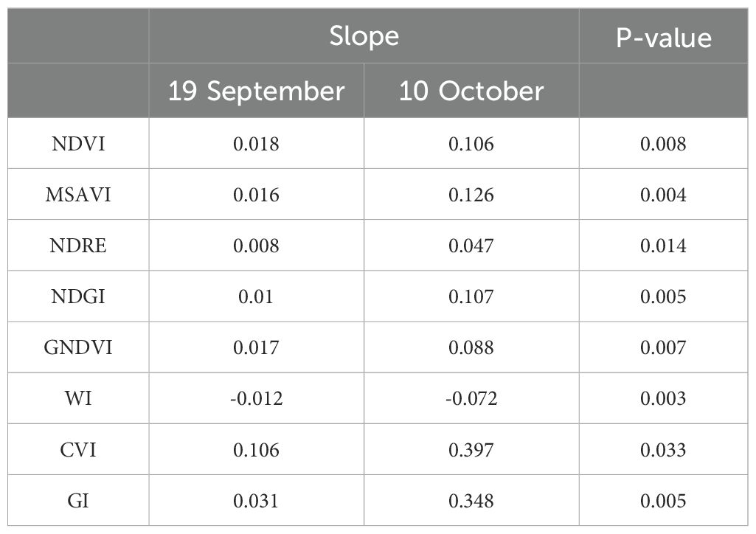Click GI October slope value 0.348
Image resolution: width=756 pixels, height=534 pixels.
[471, 501]
